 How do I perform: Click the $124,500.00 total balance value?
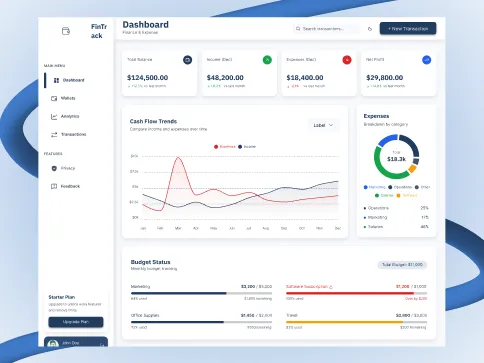point(147,78)
